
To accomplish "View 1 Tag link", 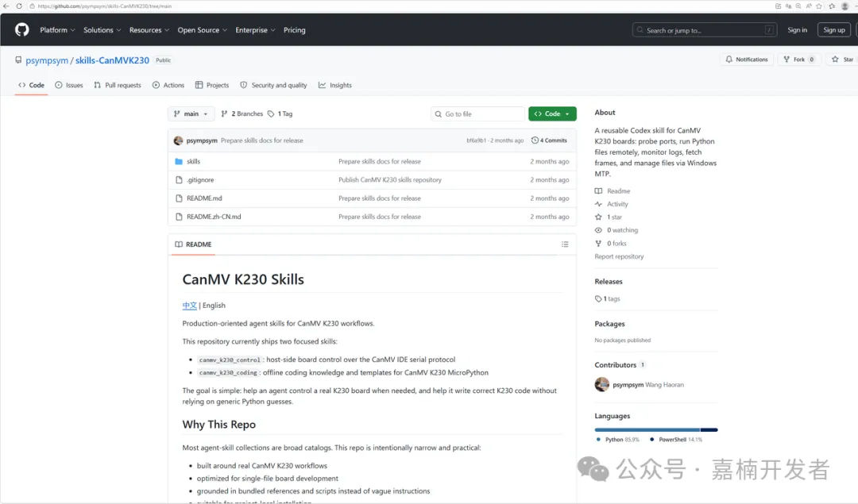I will (x=280, y=113).
